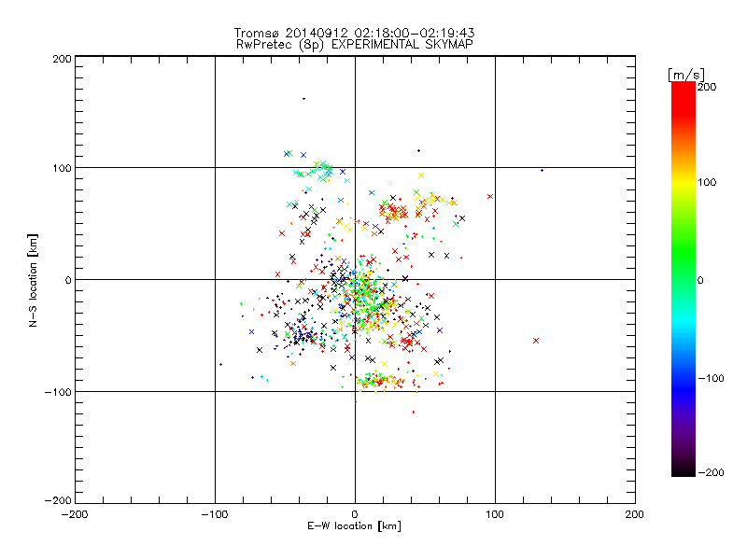Select the isolated black dot at far left of the plot

[x=220, y=364]
